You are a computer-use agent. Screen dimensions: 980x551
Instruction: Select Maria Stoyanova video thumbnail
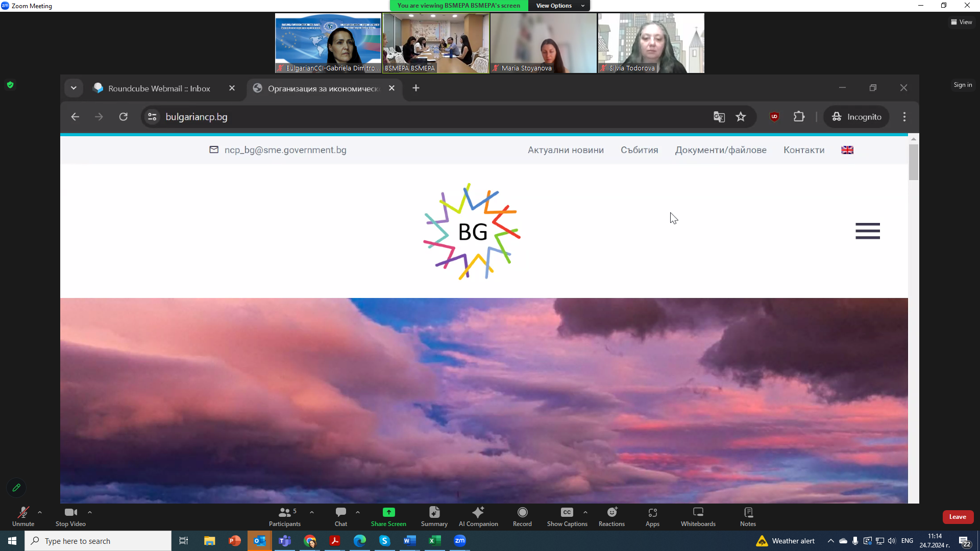click(x=544, y=43)
